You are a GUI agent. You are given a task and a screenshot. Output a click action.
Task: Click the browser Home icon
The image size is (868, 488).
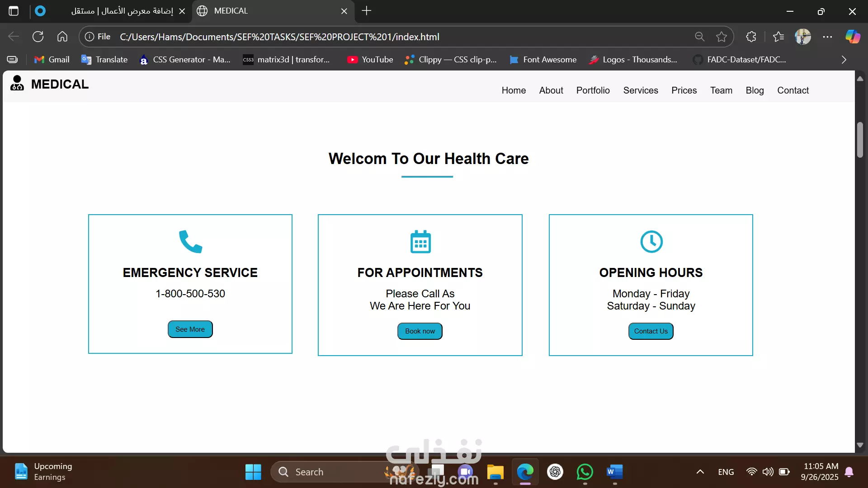62,37
